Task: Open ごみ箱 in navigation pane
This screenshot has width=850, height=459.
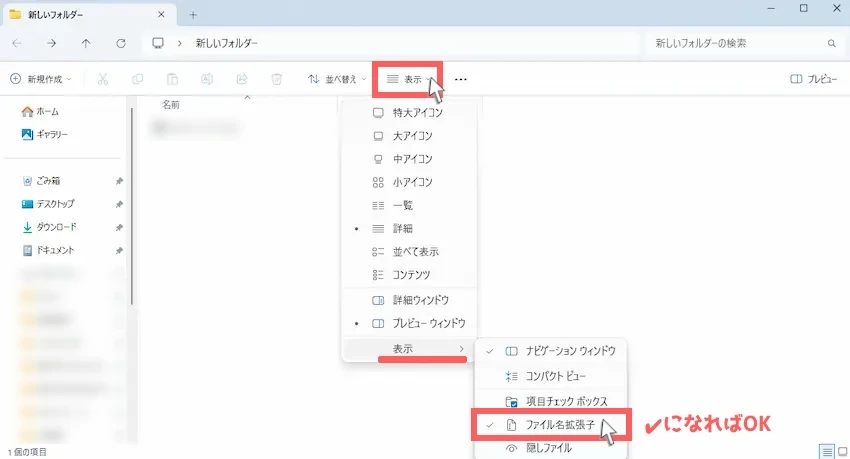Action: coord(41,181)
